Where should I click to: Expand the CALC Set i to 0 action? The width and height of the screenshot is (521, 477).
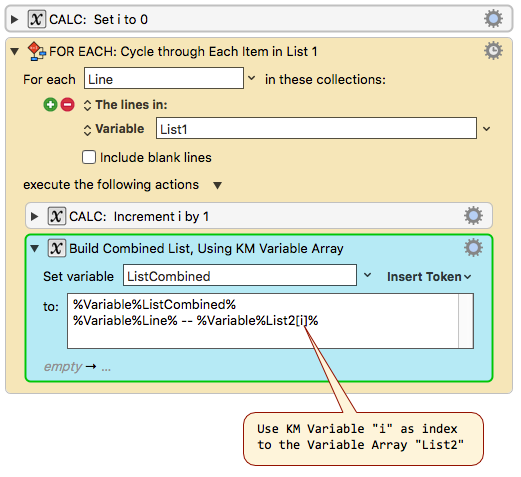coord(14,19)
